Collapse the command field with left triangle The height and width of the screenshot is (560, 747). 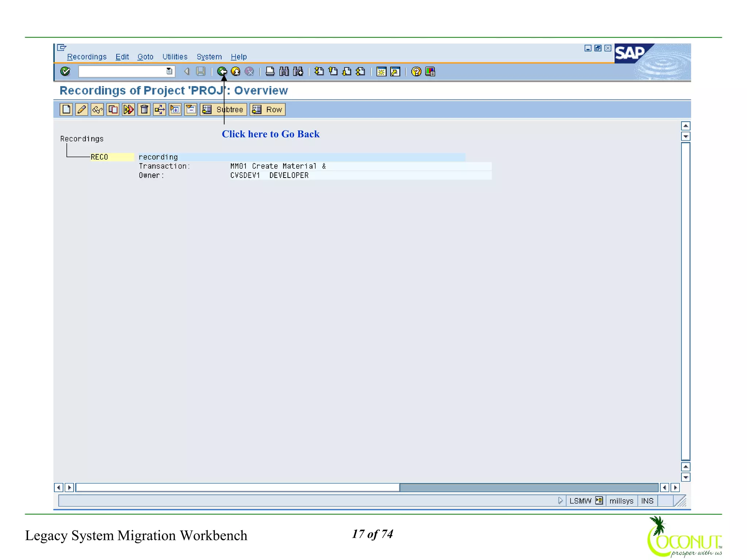pos(187,71)
